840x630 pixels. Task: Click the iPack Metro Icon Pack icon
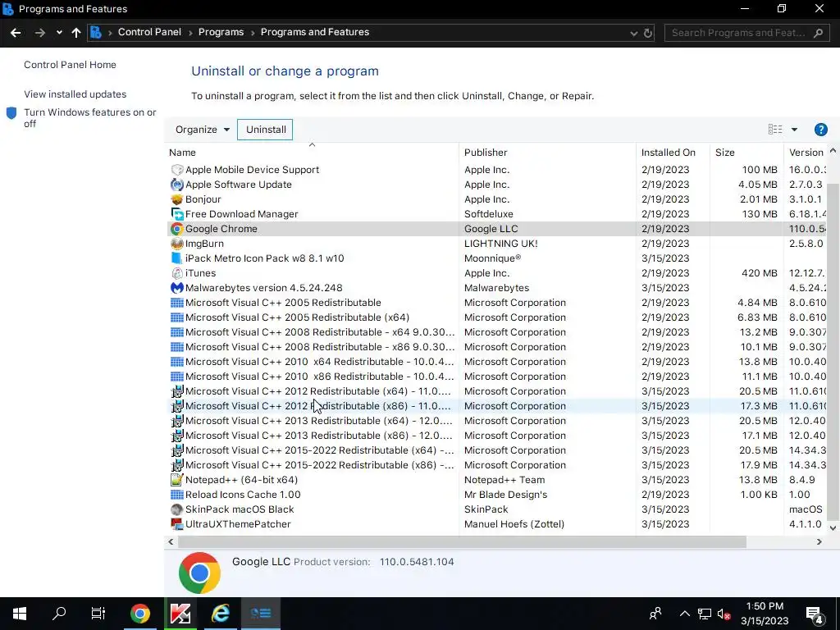[177, 258]
